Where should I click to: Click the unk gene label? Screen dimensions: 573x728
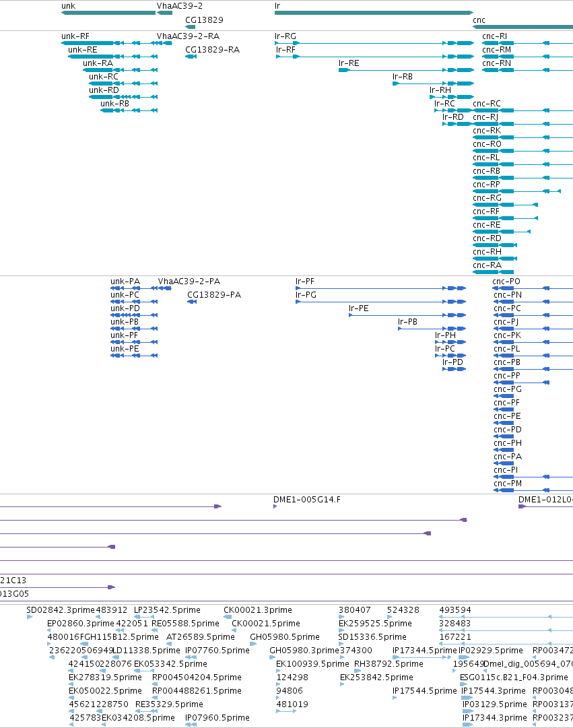pos(68,6)
